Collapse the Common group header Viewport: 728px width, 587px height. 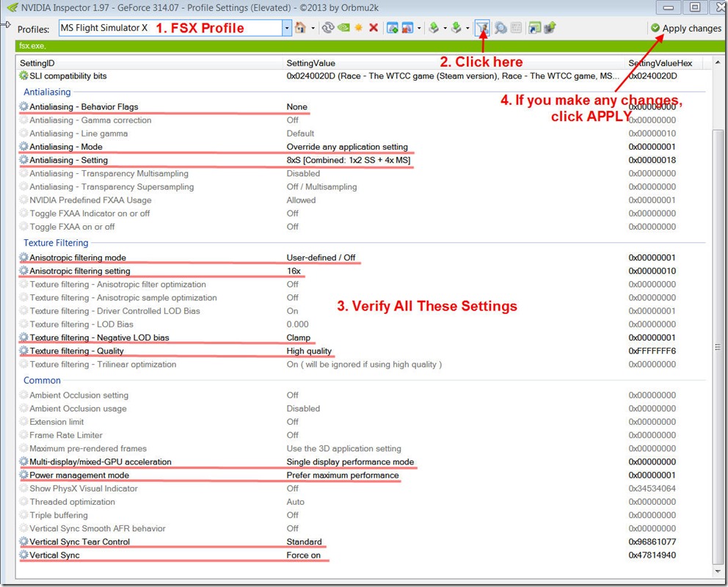(42, 381)
